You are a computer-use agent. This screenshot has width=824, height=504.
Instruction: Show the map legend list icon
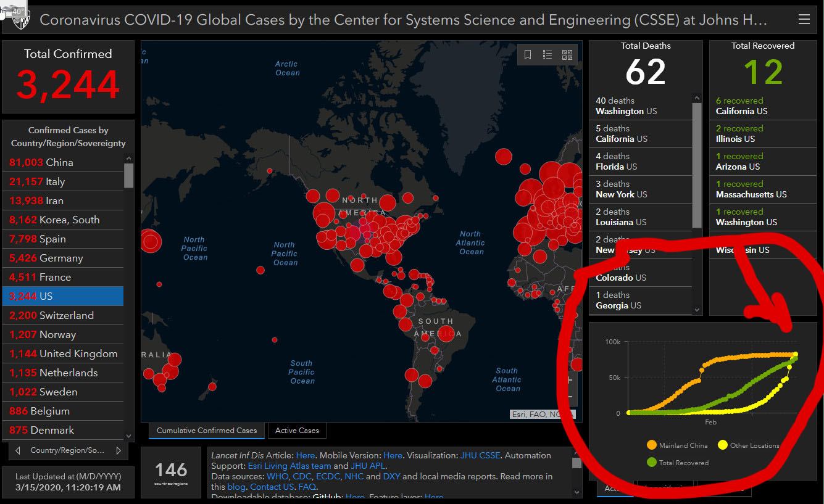547,55
